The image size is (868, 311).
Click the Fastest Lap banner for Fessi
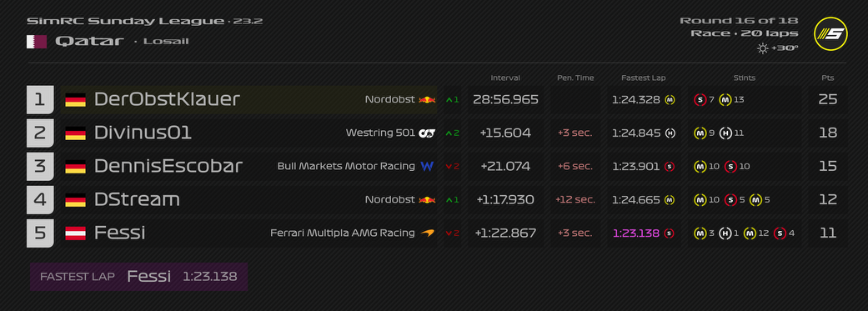pyautogui.click(x=138, y=277)
